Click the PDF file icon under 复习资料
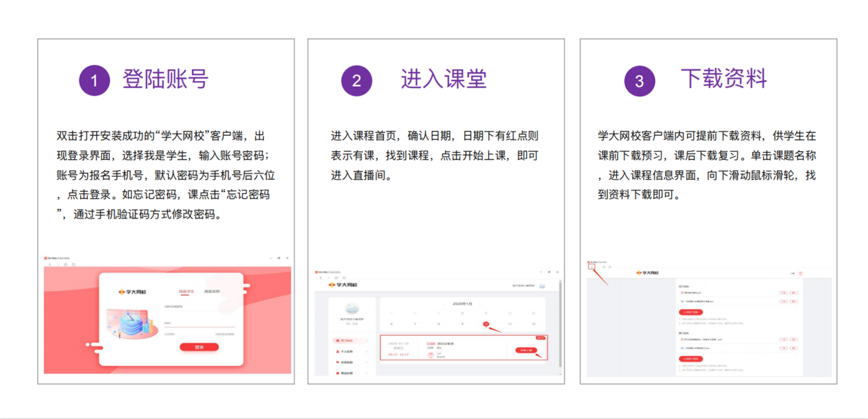Screen dimensions: 868x419 [x=682, y=340]
